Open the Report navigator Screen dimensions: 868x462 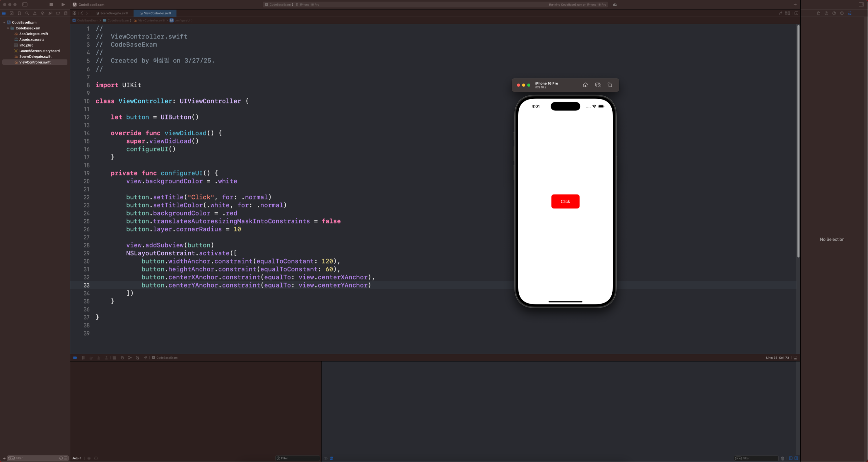click(66, 14)
